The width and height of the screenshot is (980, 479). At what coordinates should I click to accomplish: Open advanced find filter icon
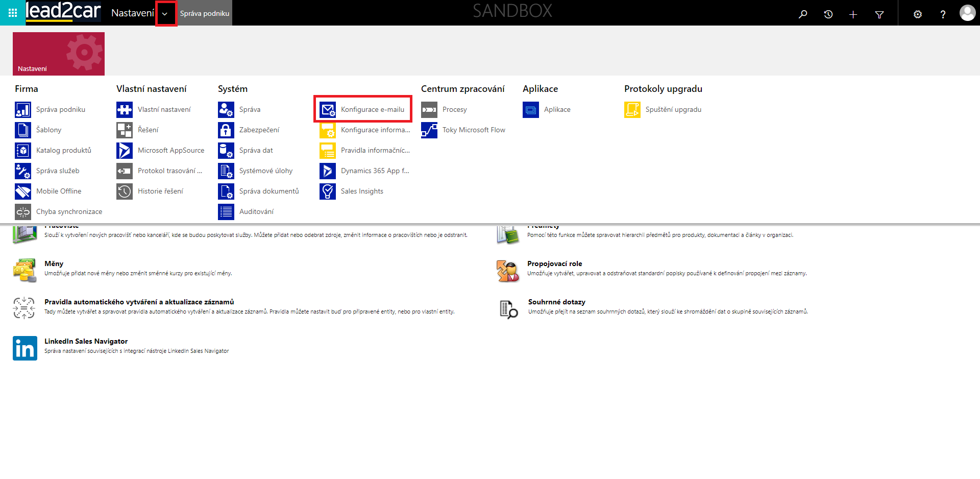coord(879,14)
